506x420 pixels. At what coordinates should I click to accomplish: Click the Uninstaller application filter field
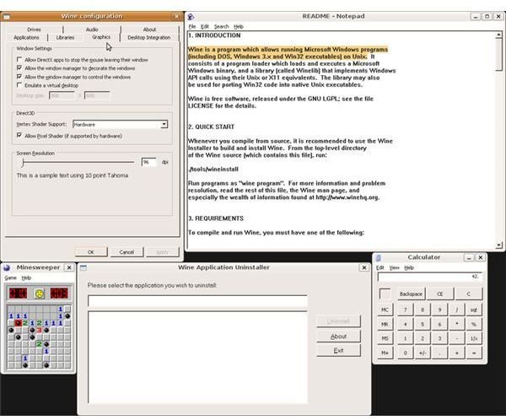[x=197, y=301]
